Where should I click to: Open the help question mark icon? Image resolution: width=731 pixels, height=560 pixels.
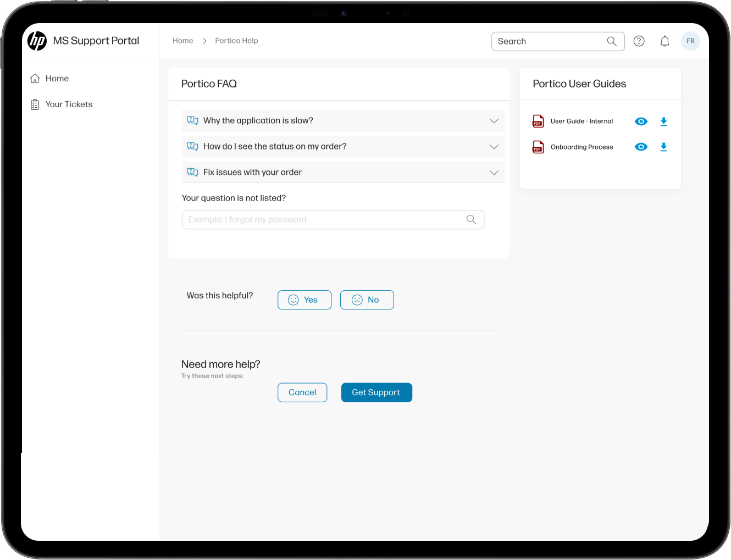[639, 41]
